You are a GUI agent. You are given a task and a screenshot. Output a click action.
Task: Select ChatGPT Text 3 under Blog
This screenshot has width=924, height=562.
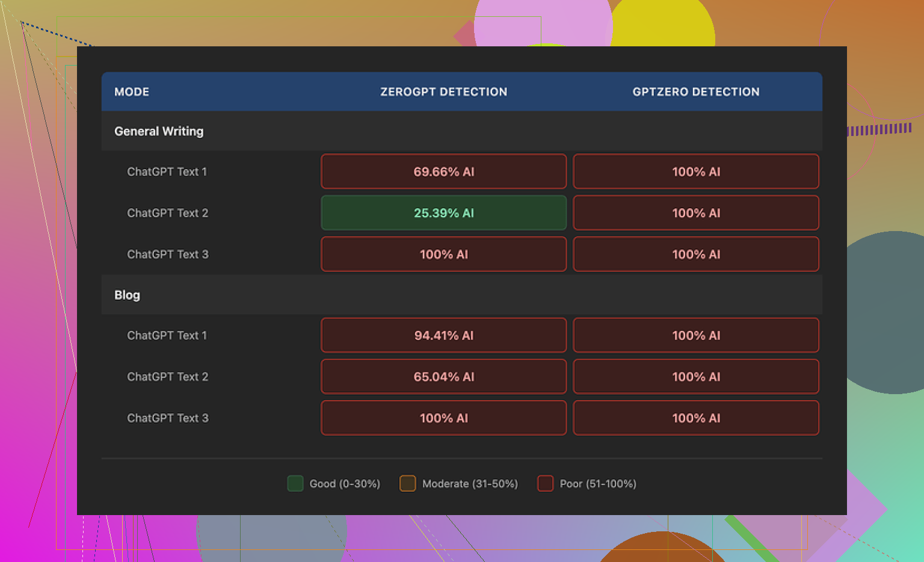tap(167, 418)
